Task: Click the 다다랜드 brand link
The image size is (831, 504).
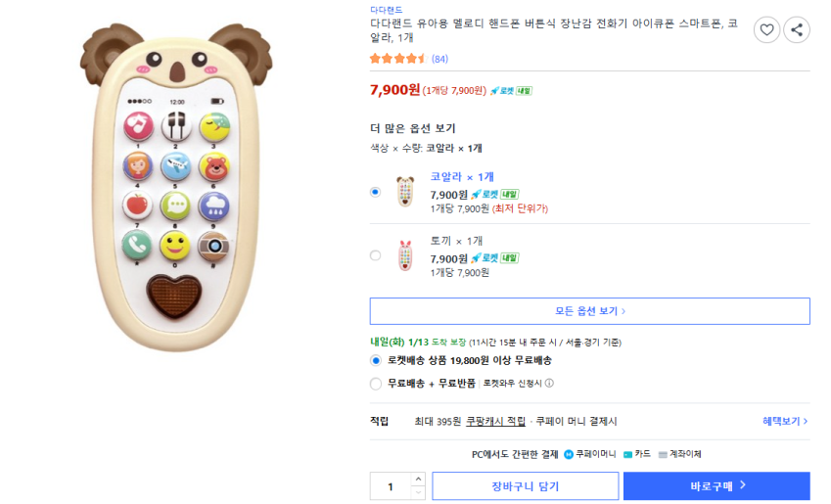Action: pos(385,8)
